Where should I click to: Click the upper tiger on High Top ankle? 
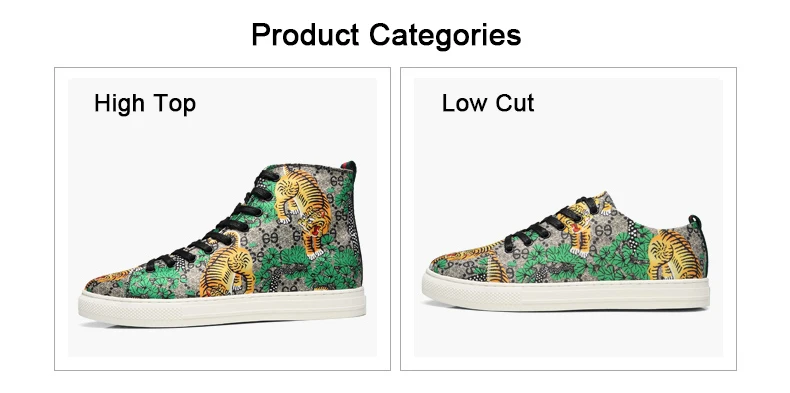pos(304,209)
